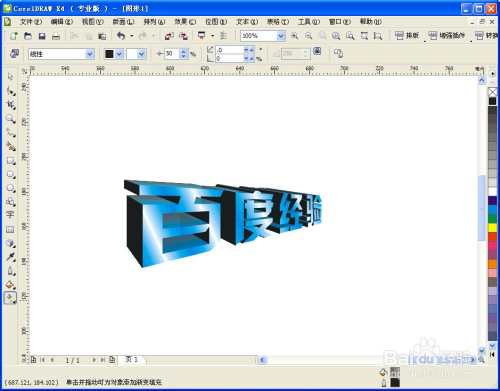Create a new document from toolbar
This screenshot has width=500, height=391.
(x=14, y=36)
